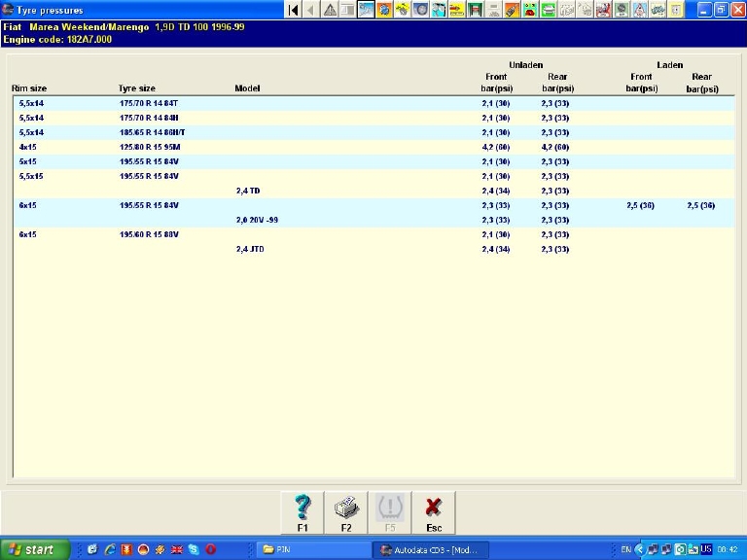Jump to first page with the bar-arrow icon
Image resolution: width=747 pixels, height=560 pixels.
(x=293, y=10)
